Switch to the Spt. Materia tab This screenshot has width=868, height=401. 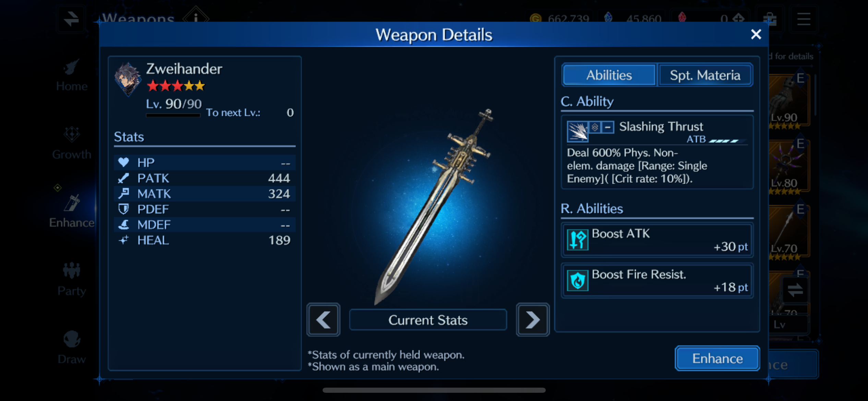pos(705,75)
